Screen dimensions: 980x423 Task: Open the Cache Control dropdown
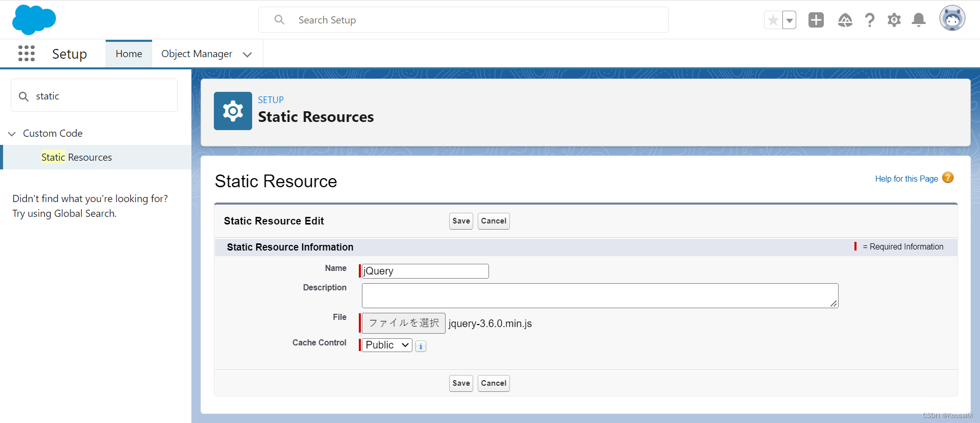(387, 345)
